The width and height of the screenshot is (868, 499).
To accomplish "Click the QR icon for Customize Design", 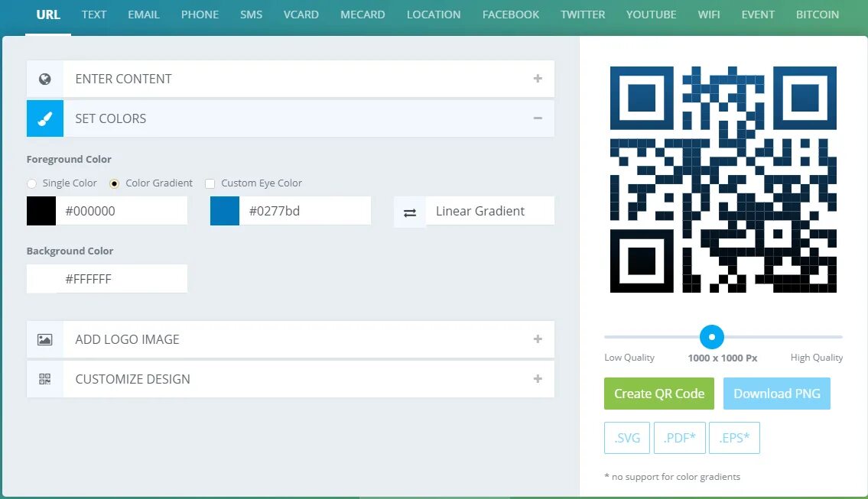I will point(45,379).
